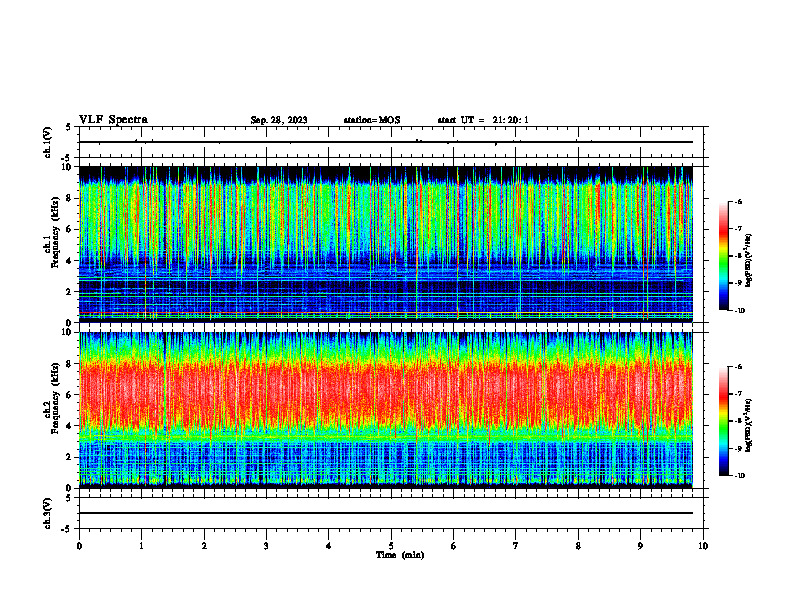Click "-9" tick on ch.2 colorbar
The width and height of the screenshot is (792, 612).
[738, 448]
